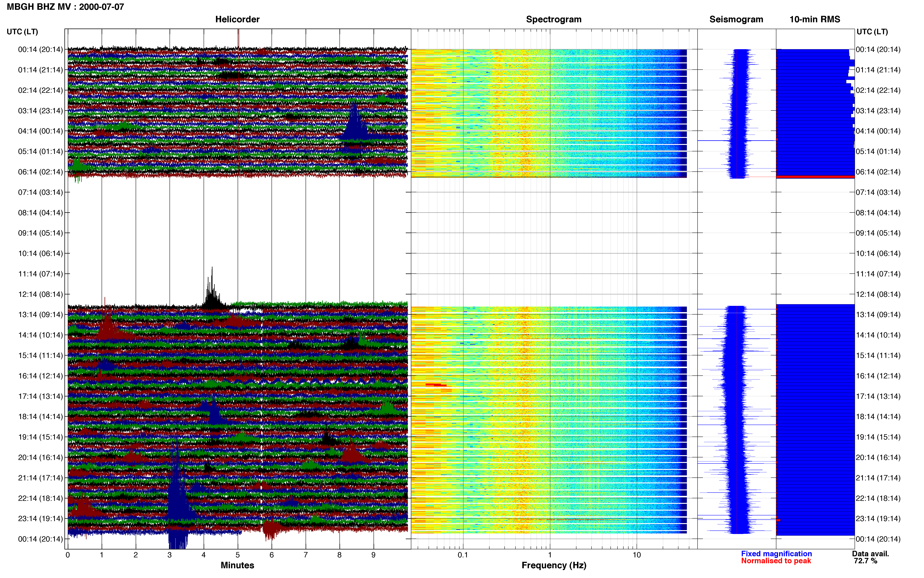The height and width of the screenshot is (578, 924).
Task: Click the red low-frequency patch in spectrogram near 16:14
Action: [436, 385]
